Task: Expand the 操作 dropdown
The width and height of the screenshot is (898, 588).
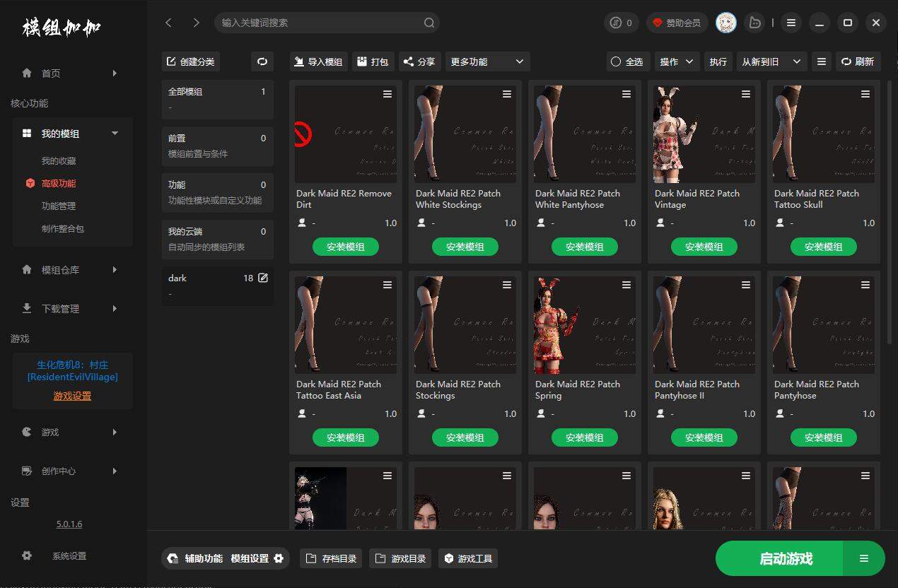Action: click(x=676, y=61)
